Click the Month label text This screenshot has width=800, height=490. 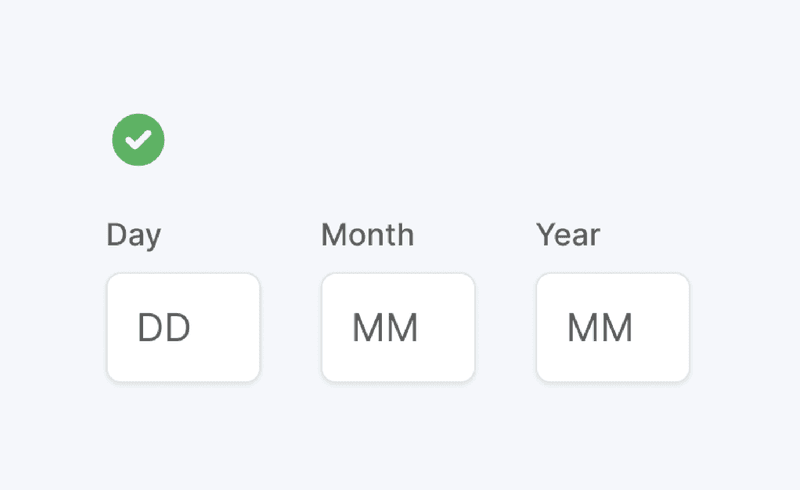click(367, 235)
